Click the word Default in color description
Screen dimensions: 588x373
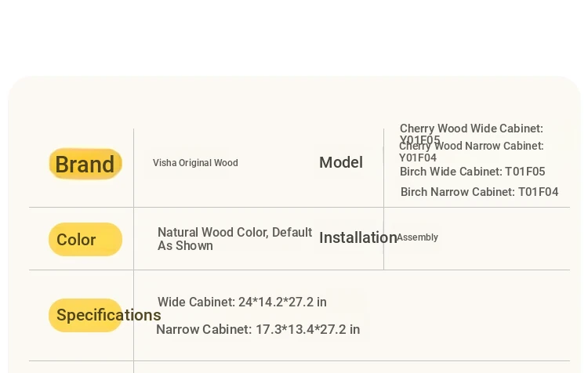(292, 232)
